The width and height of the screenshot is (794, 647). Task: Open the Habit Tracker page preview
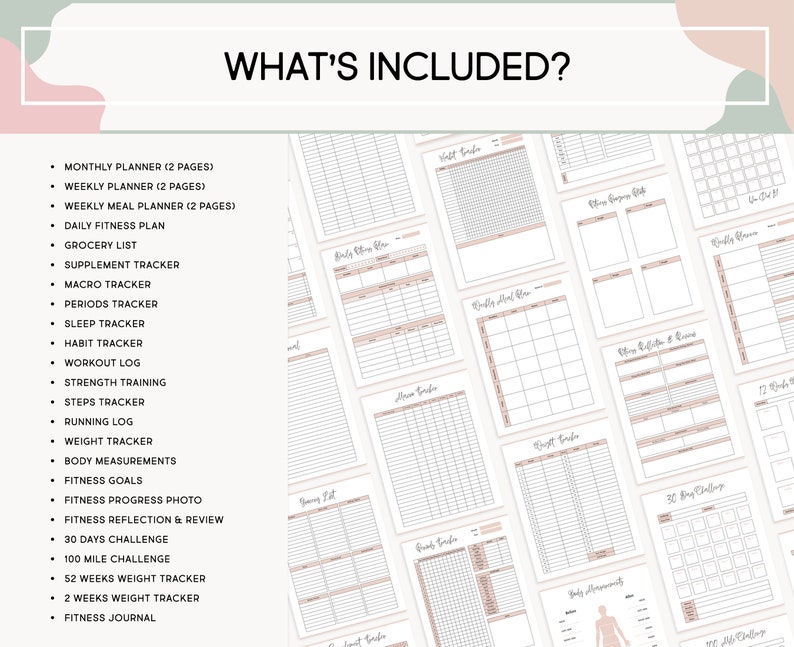[492, 212]
